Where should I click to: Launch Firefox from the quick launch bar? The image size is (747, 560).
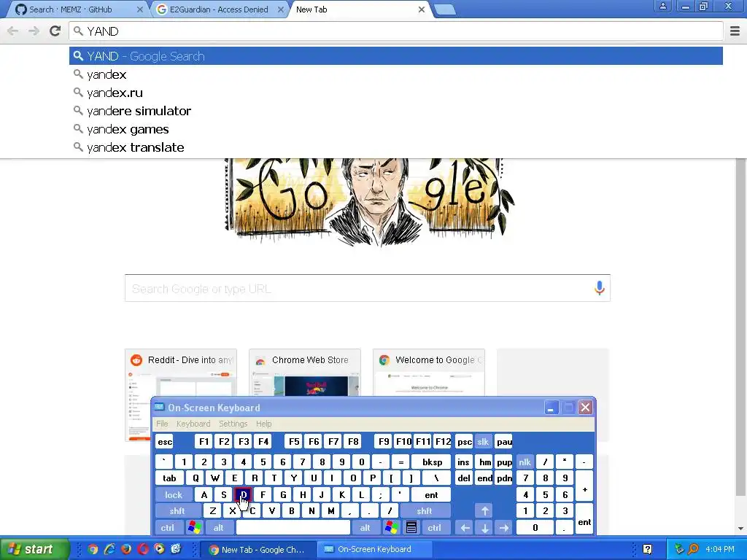tap(126, 549)
